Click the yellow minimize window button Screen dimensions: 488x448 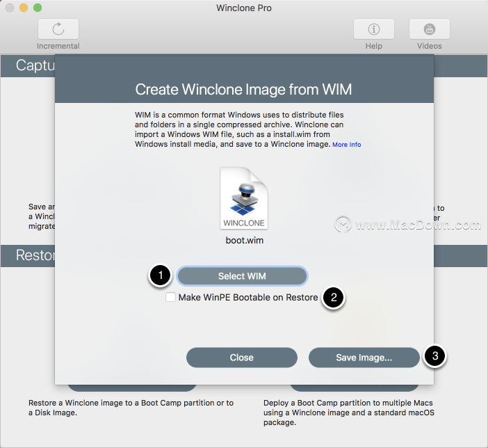24,8
